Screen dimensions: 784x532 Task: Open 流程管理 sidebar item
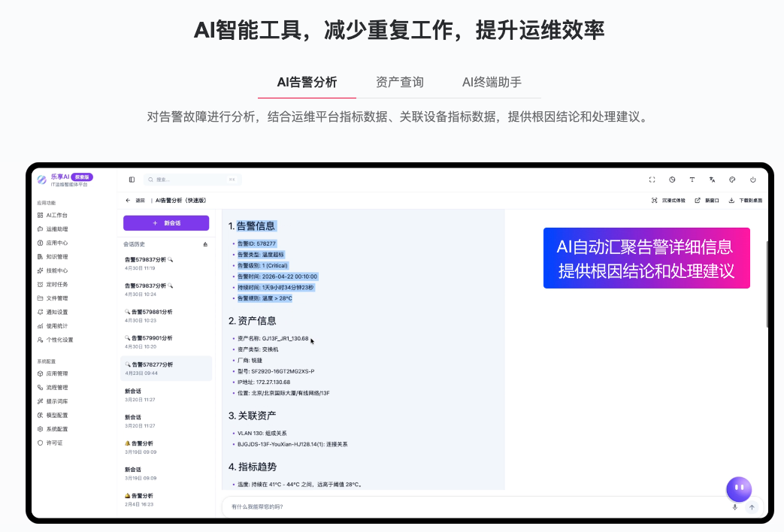53,388
